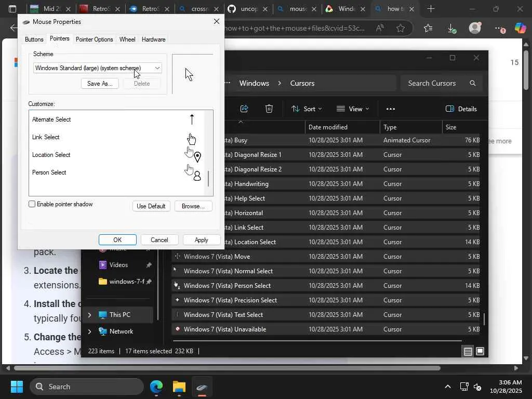The width and height of the screenshot is (532, 399).
Task: Open a new browser tab
Action: (x=431, y=9)
